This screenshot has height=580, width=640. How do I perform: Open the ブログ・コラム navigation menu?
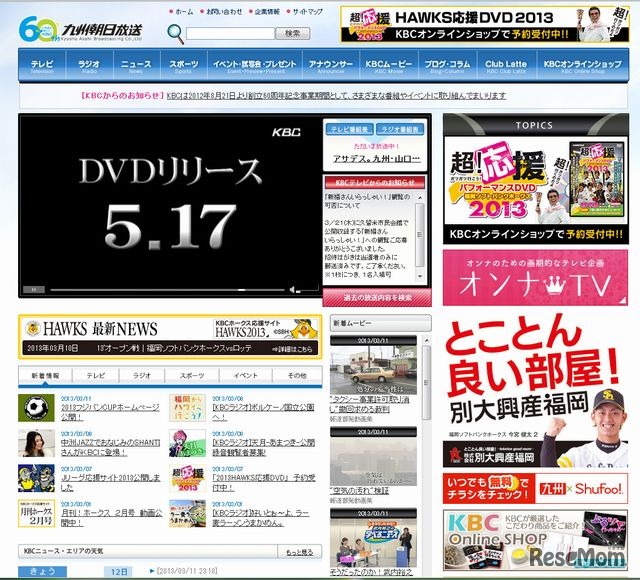(x=447, y=65)
